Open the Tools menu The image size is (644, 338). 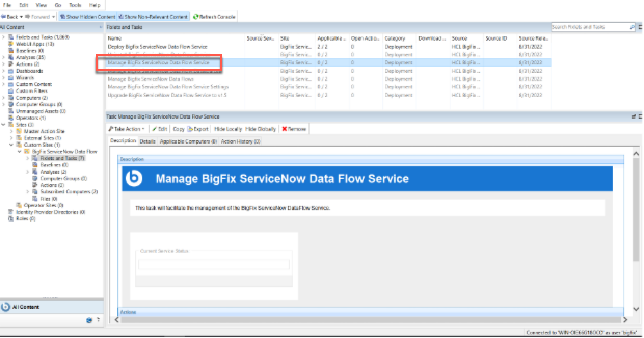pos(75,5)
